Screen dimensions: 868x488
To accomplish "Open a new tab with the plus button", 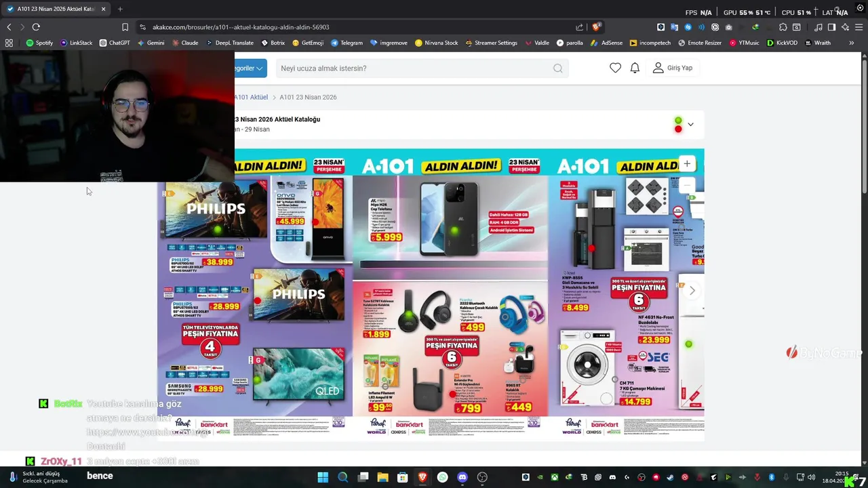I will coord(120,9).
